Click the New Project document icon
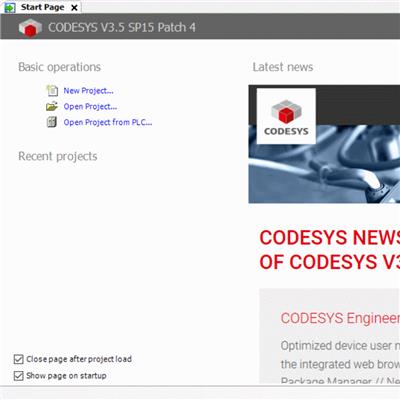400x400 pixels. click(x=52, y=90)
